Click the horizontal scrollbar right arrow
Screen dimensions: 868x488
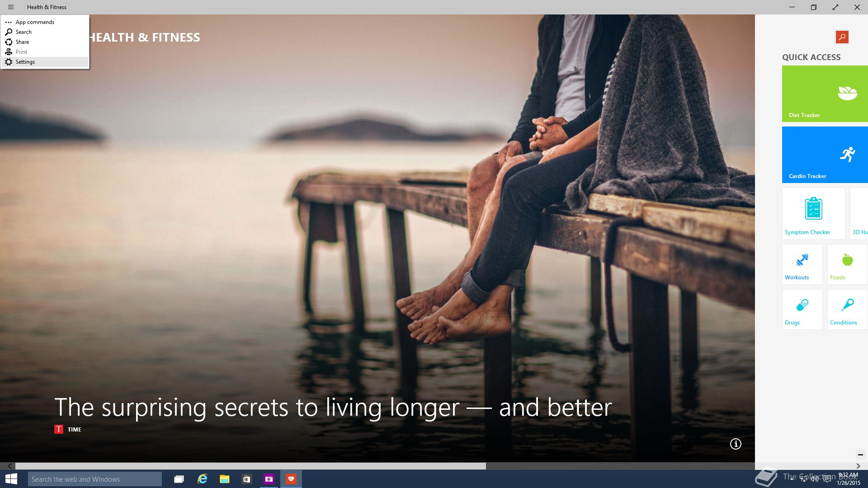[858, 466]
